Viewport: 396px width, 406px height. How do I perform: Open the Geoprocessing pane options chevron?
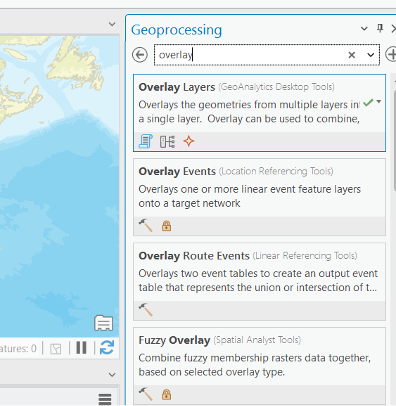point(364,29)
